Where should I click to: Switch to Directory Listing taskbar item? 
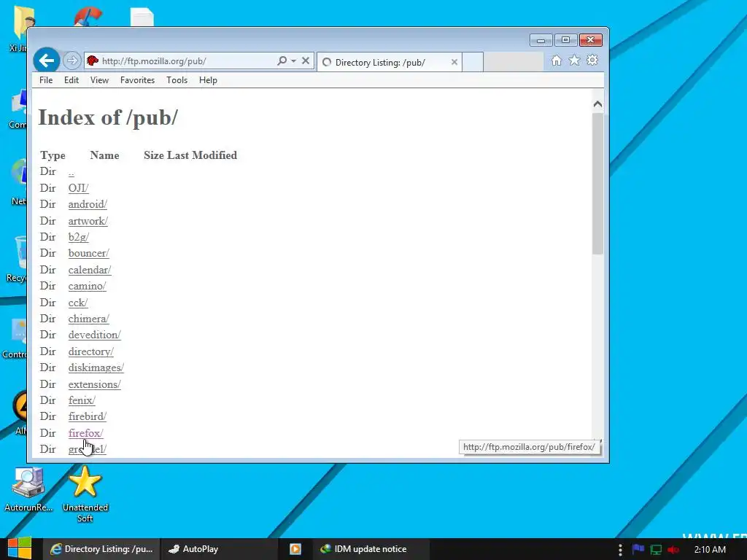[x=101, y=549]
